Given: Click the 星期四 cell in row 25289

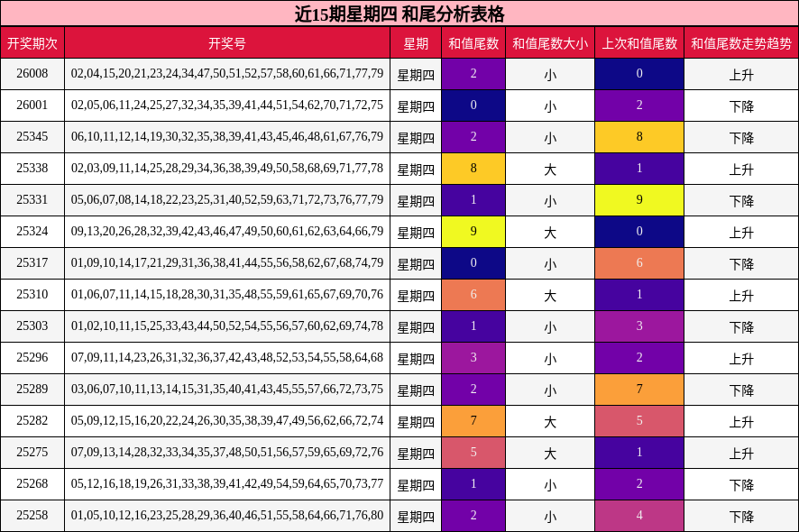Looking at the screenshot, I should [x=415, y=390].
